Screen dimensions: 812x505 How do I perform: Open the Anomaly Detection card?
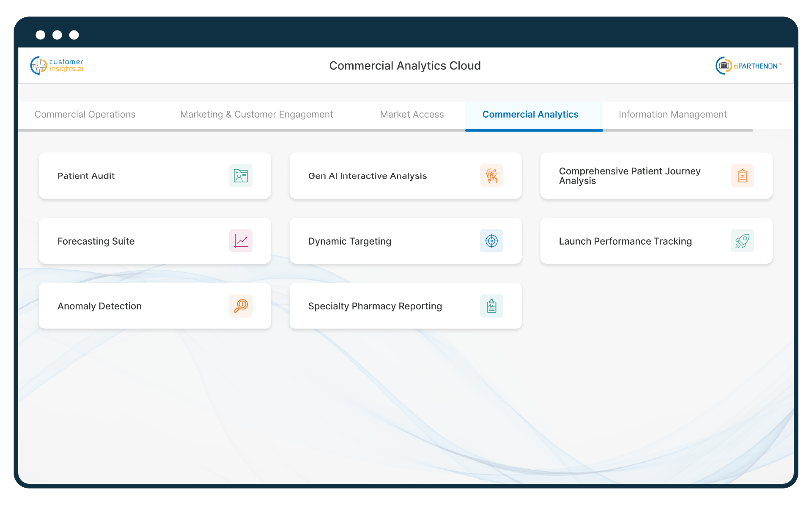(127, 306)
